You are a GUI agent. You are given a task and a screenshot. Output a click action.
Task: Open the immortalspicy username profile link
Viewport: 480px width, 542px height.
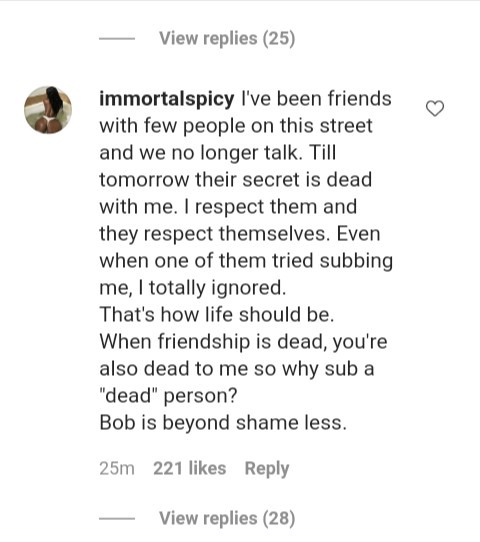click(167, 100)
